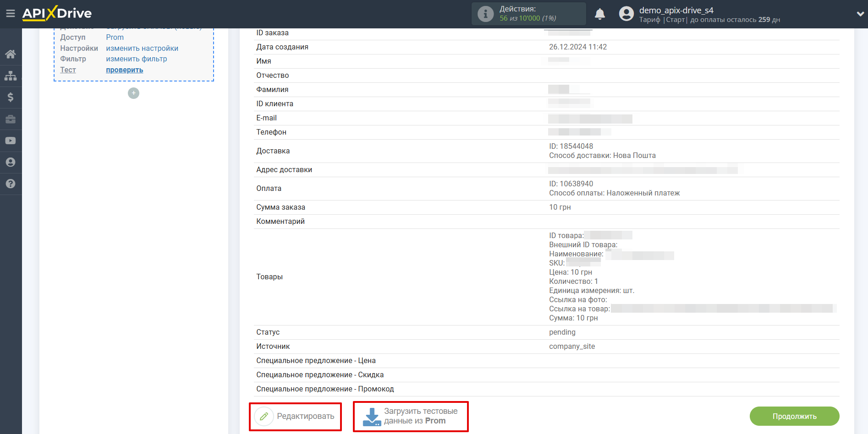Open the YouTube video icon
The width and height of the screenshot is (868, 434).
click(11, 141)
